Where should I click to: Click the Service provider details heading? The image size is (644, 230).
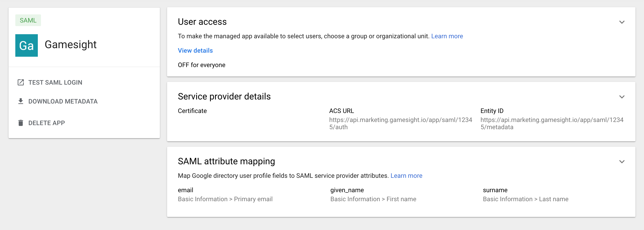[x=224, y=96]
